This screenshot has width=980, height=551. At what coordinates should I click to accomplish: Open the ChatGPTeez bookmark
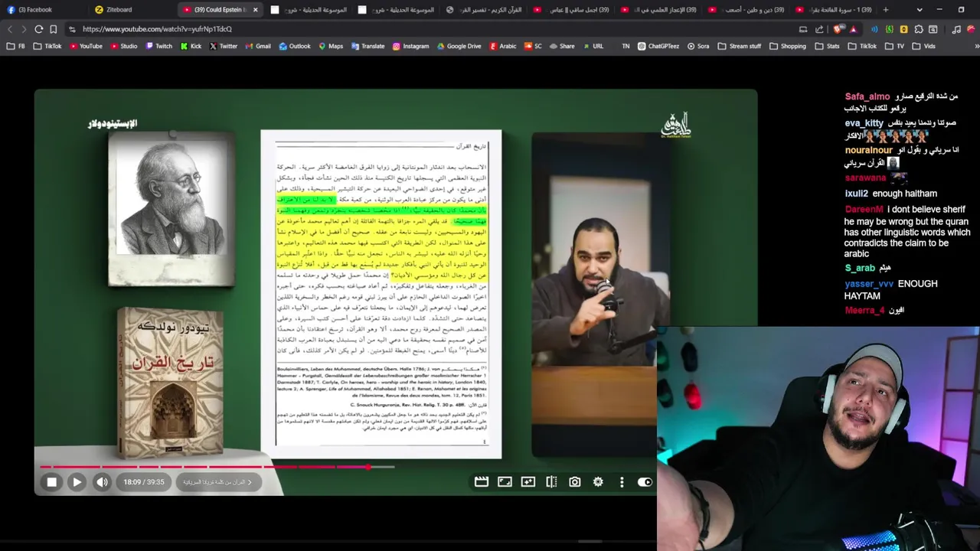[x=658, y=46]
